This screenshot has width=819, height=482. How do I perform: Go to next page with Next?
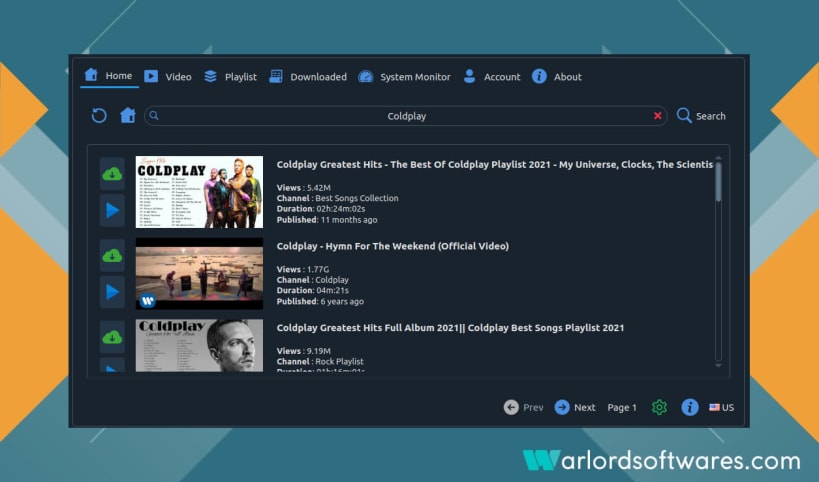[x=575, y=407]
